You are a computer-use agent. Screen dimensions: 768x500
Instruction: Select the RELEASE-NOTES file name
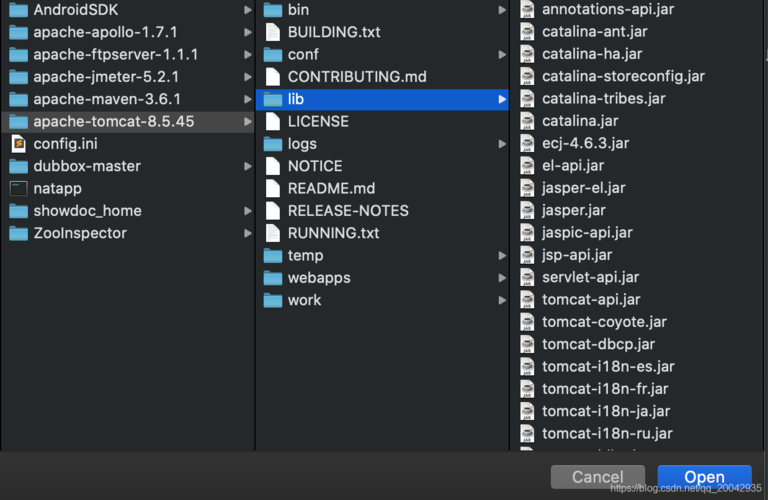coord(348,211)
